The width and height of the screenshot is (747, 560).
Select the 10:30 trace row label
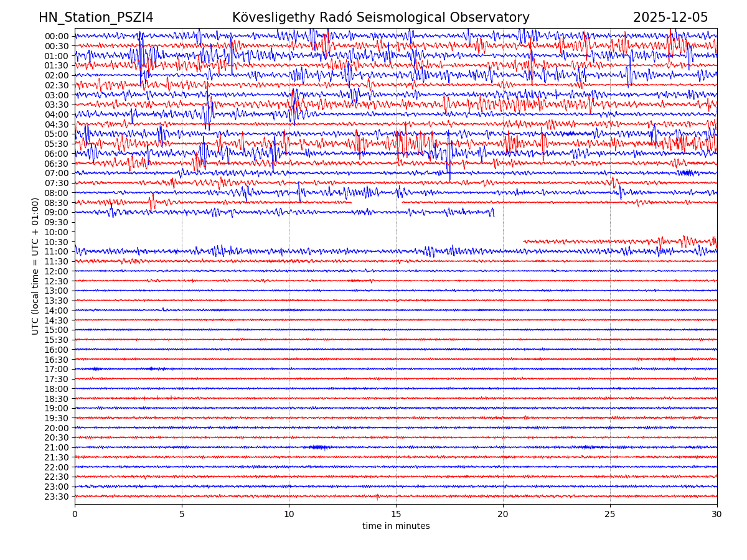tap(57, 242)
